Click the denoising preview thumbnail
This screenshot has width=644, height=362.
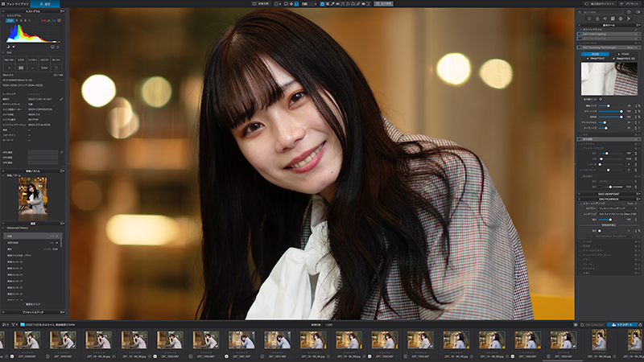(x=609, y=78)
